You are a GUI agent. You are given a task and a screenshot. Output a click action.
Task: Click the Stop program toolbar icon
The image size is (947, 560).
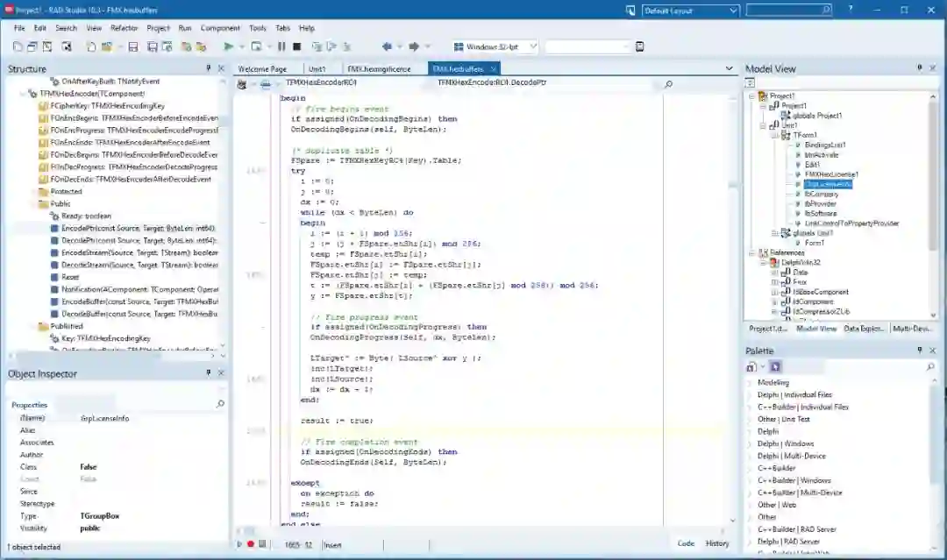tap(297, 46)
